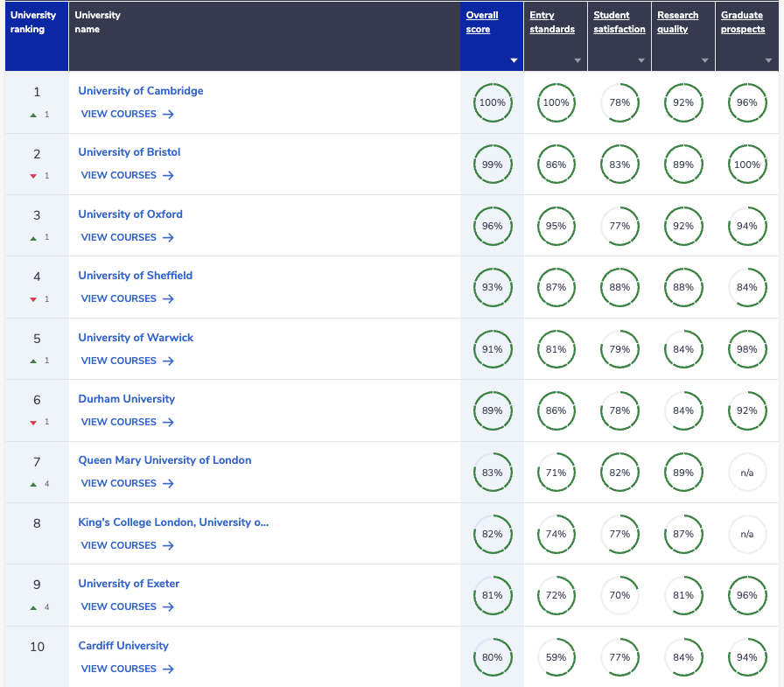Open Queen Mary University of London page
This screenshot has height=687, width=784.
click(164, 460)
